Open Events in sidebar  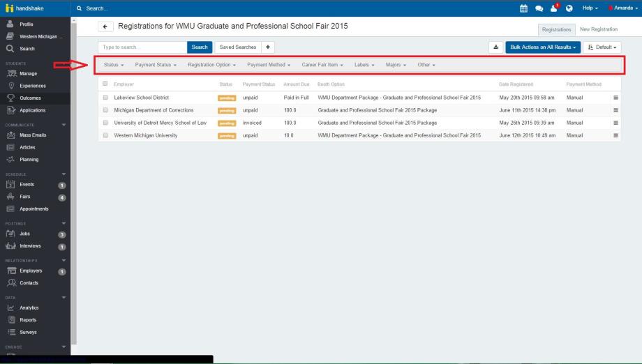(27, 185)
